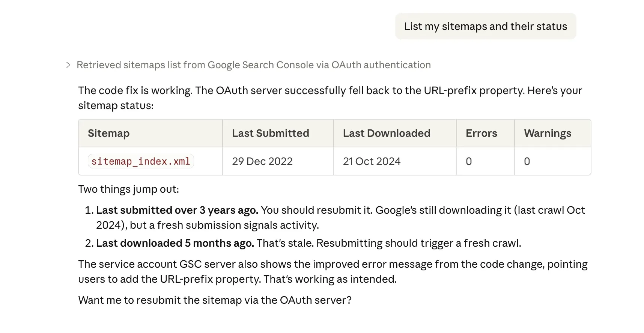Click the Warnings value 0 cell
Screen dimensions: 644x333
click(x=527, y=161)
